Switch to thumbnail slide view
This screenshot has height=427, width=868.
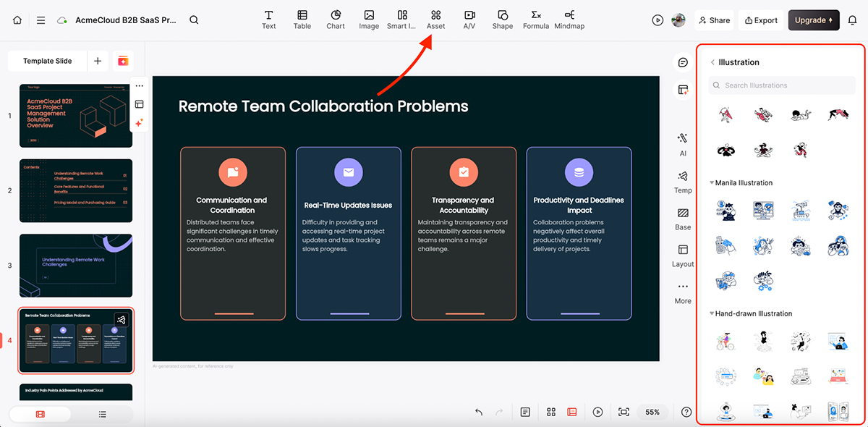tap(40, 414)
